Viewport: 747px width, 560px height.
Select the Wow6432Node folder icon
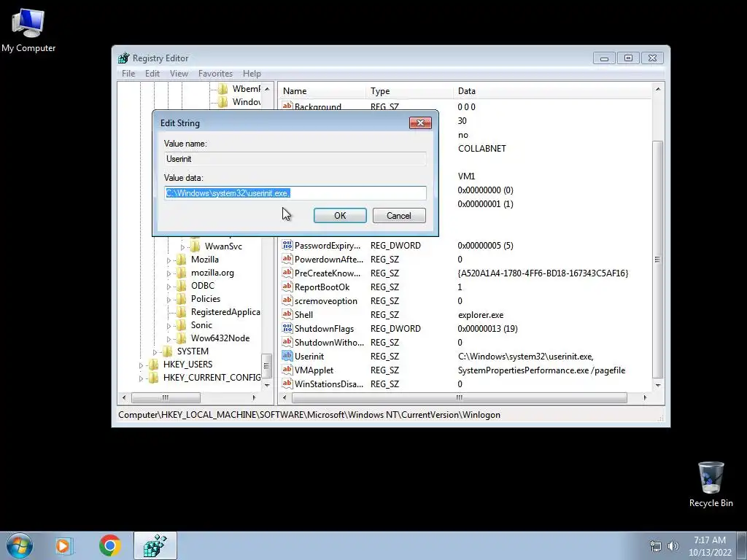[182, 338]
